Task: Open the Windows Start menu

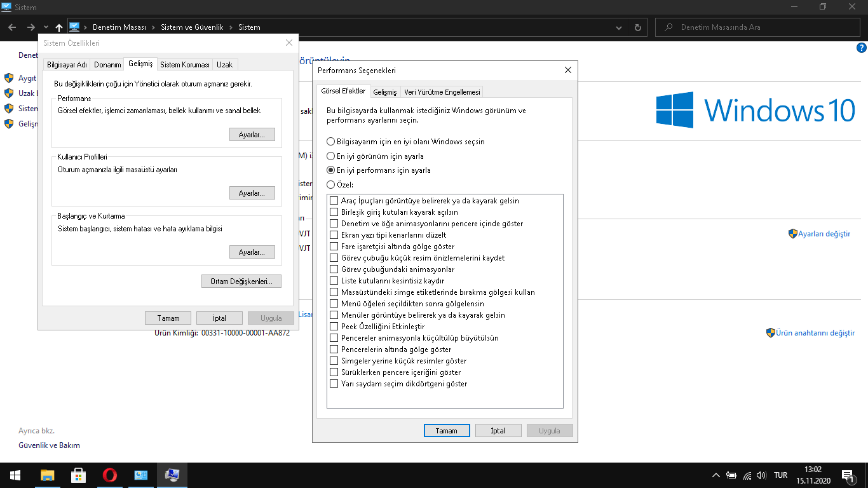Action: (x=15, y=475)
